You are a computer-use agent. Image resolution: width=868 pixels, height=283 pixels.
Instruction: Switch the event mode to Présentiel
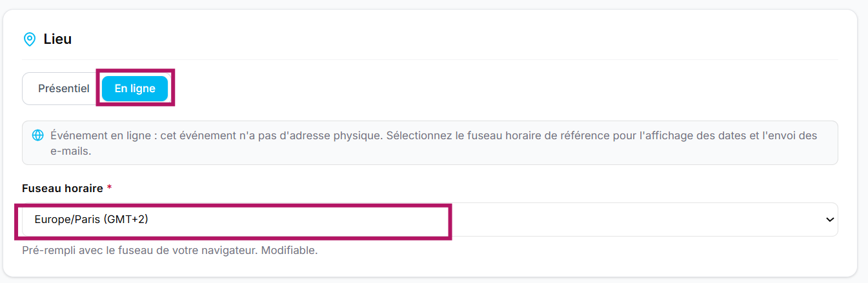[x=64, y=88]
